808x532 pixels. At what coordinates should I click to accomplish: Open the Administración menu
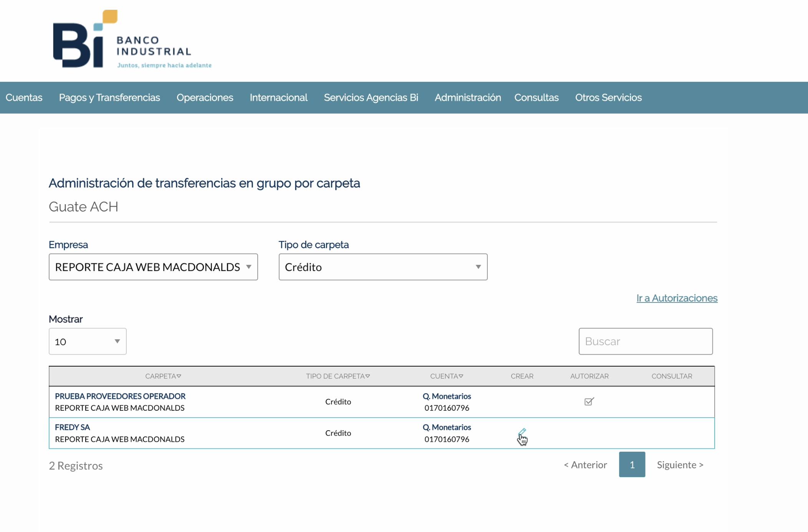[467, 97]
